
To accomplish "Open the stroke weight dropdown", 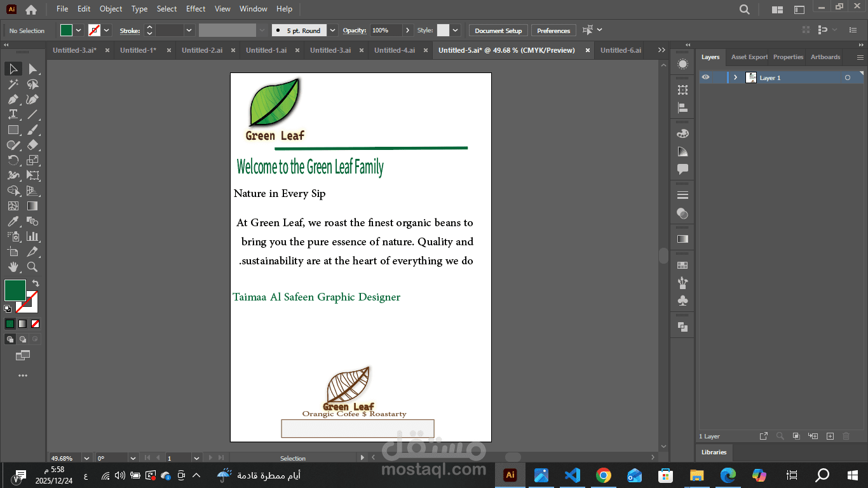I will point(189,30).
